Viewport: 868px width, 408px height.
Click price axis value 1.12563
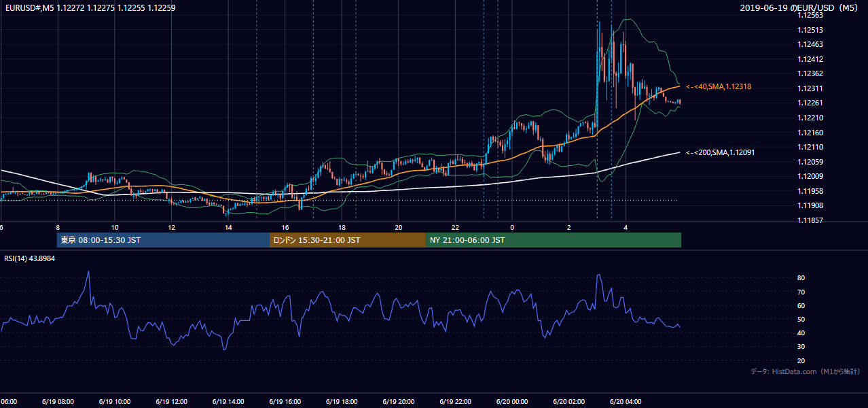pyautogui.click(x=810, y=15)
